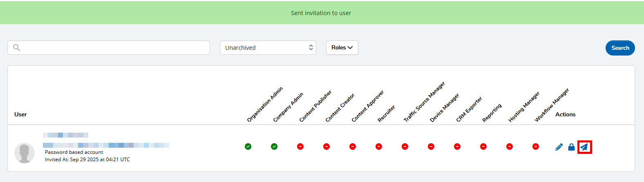
Task: Click into the user search field
Action: coord(114,48)
